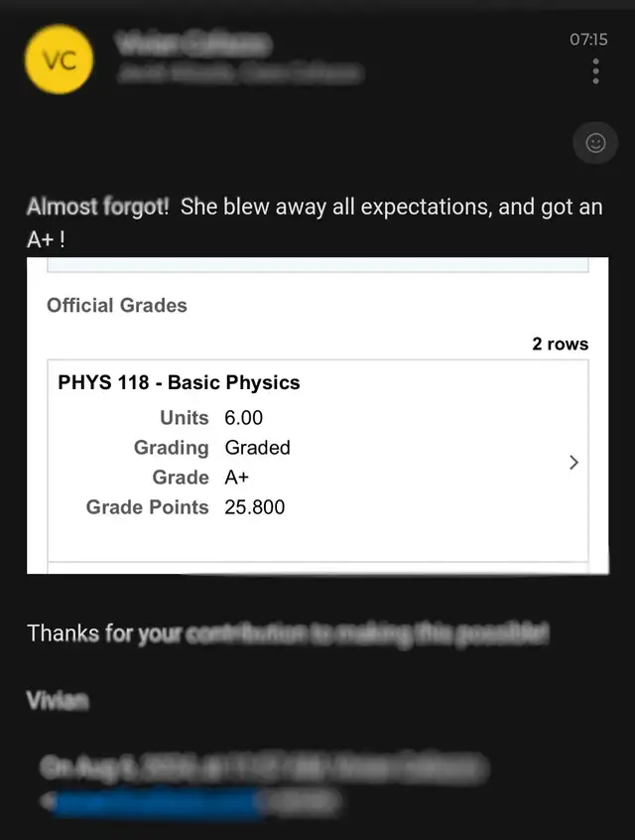Tap the yellow VC sender avatar
Image resolution: width=635 pixels, height=840 pixels.
59,60
